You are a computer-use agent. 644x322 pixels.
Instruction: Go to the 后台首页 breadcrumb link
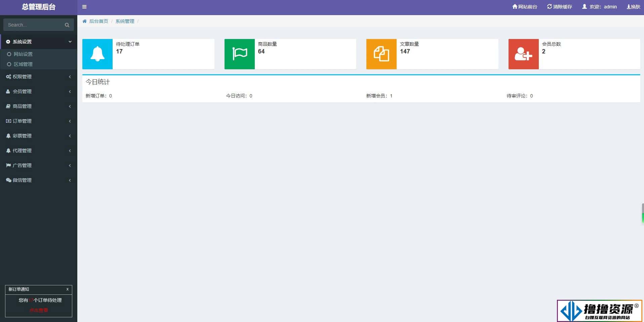[99, 21]
